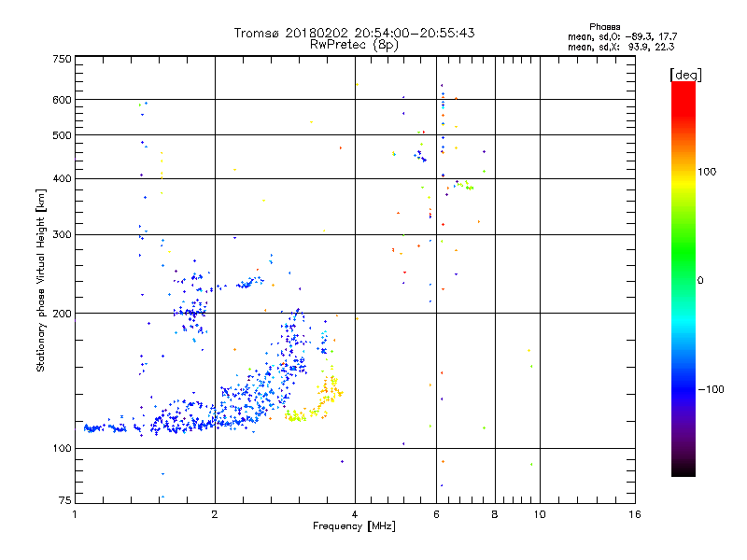This screenshot has width=747, height=560.
Task: Click the Phases mean, sd,O statistics line
Action: 622,36
